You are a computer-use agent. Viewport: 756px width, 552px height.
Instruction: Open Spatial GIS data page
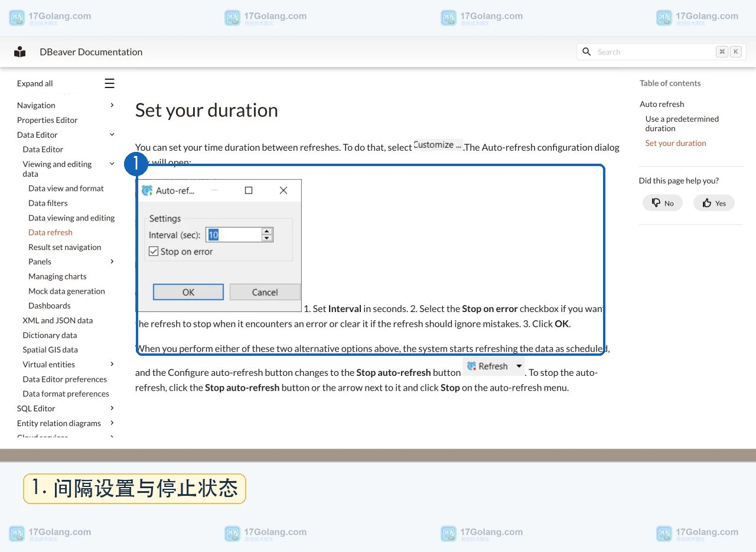(x=50, y=349)
